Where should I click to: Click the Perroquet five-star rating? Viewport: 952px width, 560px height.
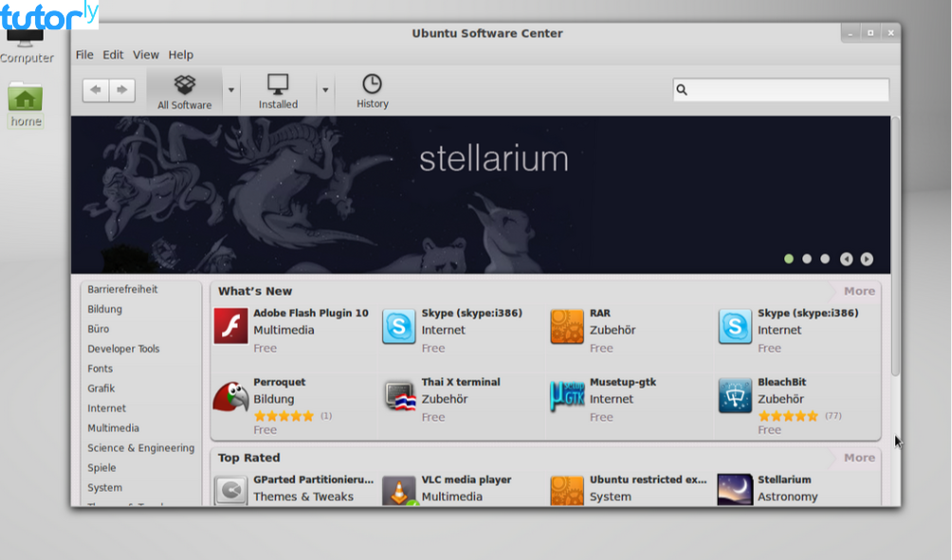(x=284, y=416)
